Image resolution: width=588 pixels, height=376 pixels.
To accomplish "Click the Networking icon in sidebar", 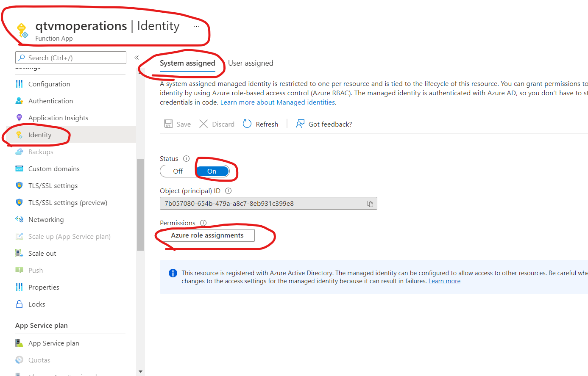I will (x=19, y=219).
